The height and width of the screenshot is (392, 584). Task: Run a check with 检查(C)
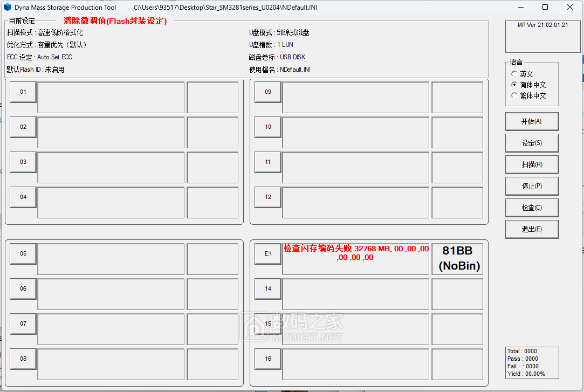click(x=532, y=208)
